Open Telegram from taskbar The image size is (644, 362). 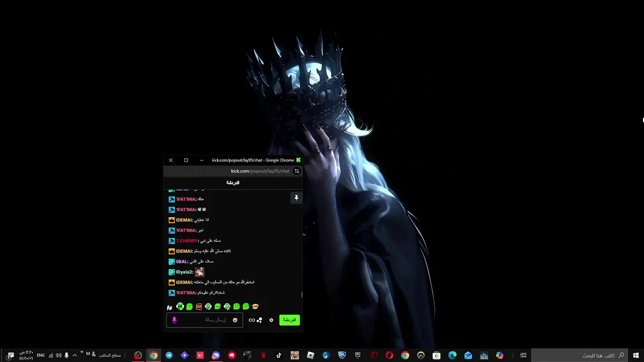(169, 355)
